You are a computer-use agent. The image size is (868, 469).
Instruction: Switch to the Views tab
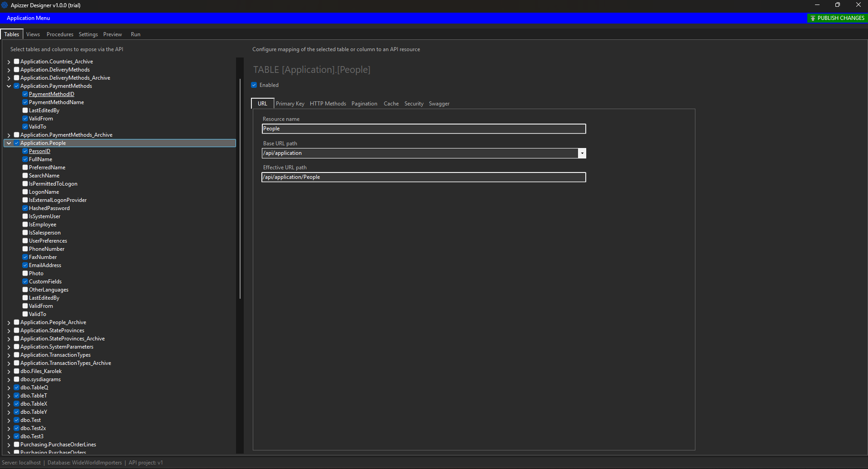click(33, 34)
